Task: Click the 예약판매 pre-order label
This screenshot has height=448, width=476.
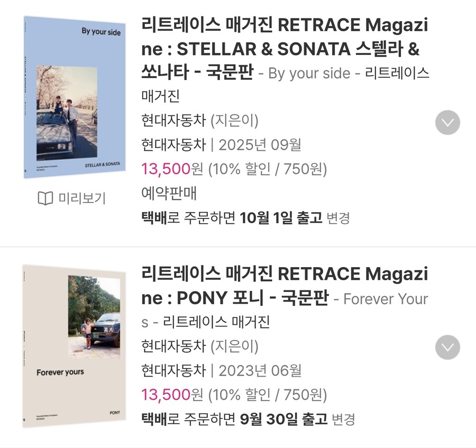Action: 169,194
